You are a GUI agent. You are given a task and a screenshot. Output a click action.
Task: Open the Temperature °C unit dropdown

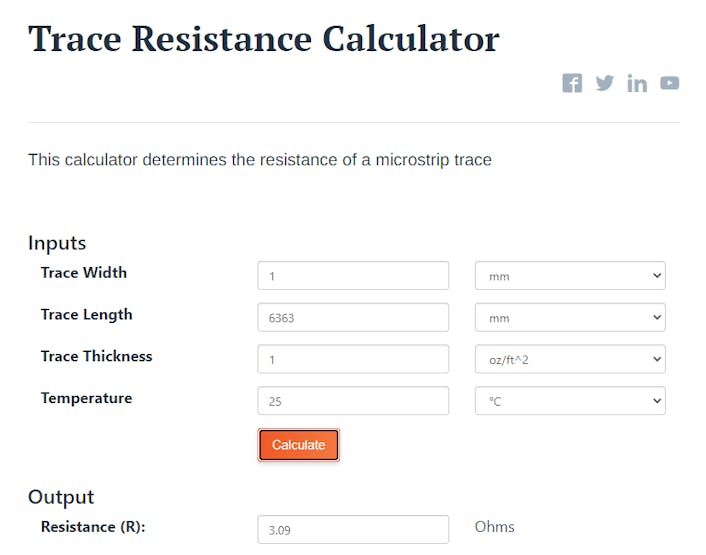click(x=570, y=401)
